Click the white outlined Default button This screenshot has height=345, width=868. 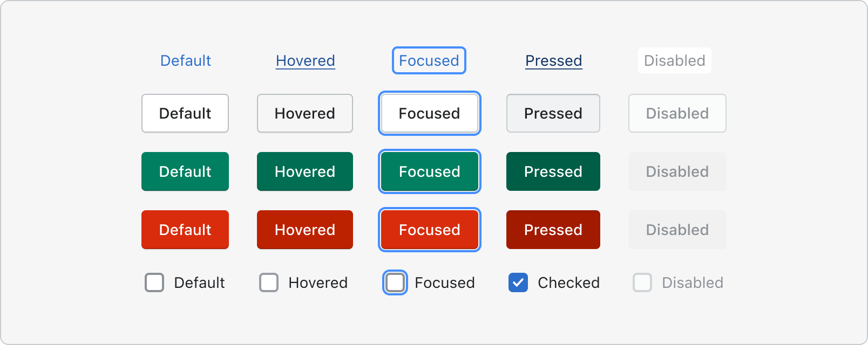(185, 113)
